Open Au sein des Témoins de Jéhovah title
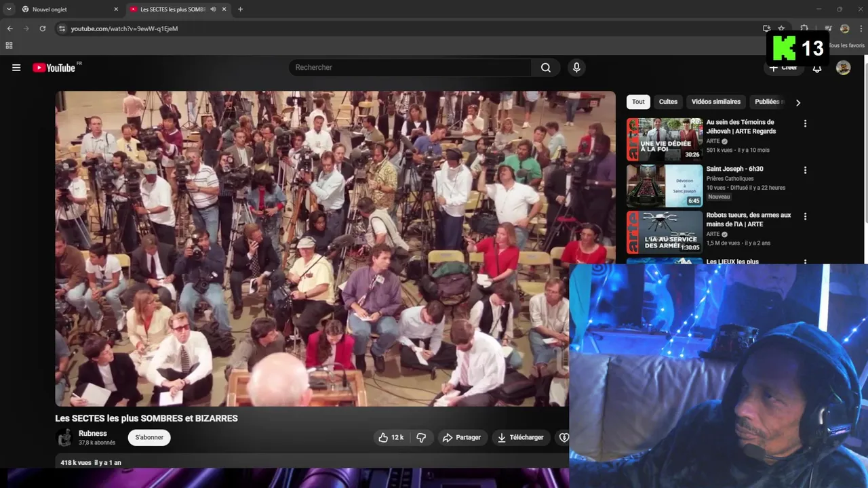Screen dimensions: 868x488 click(741, 127)
